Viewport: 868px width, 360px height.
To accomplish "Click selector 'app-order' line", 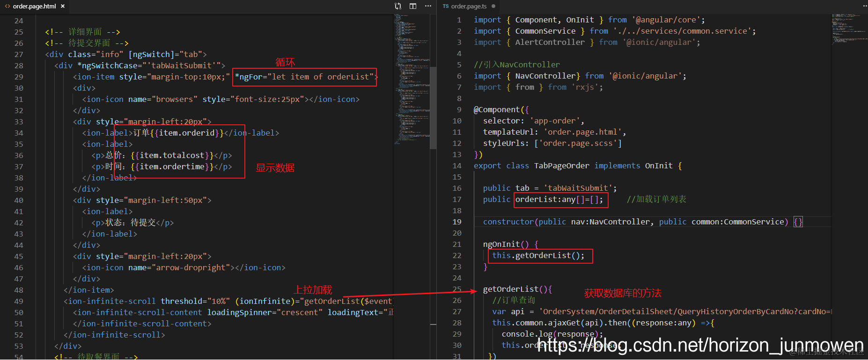I will point(534,121).
